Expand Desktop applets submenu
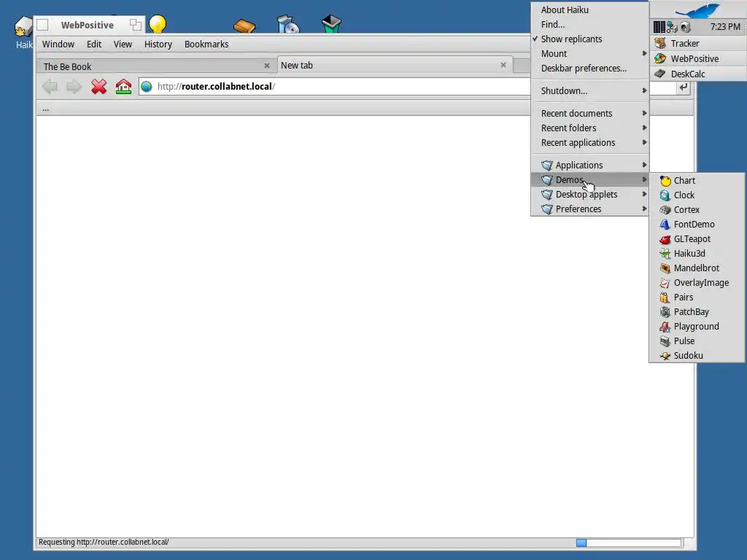The width and height of the screenshot is (747, 560). 589,194
